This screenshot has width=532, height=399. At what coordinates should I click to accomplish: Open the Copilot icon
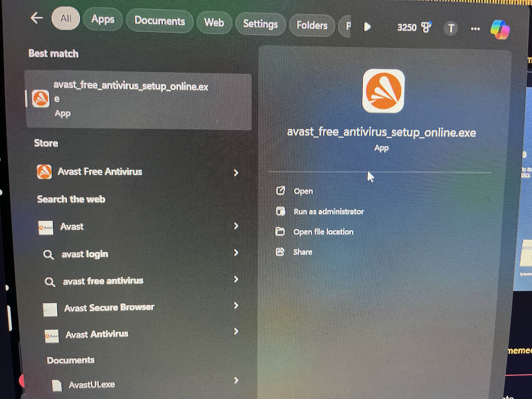click(500, 30)
